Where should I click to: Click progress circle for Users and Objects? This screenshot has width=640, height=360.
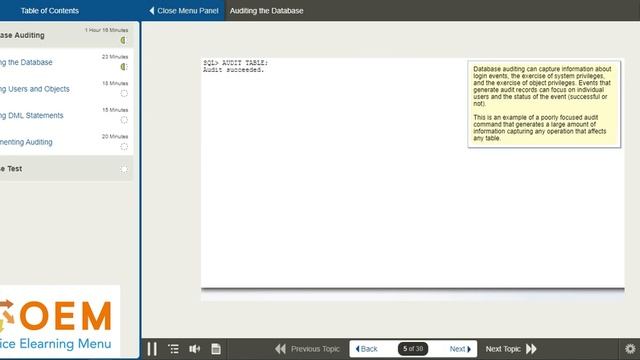click(x=124, y=93)
